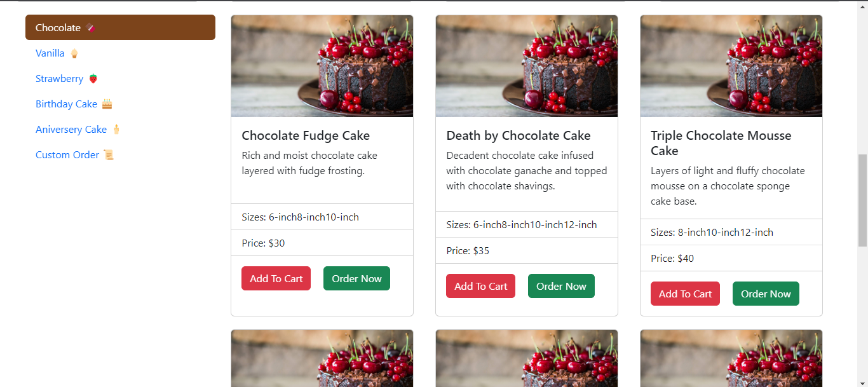Click the birthday cake emoji icon
The width and height of the screenshot is (868, 387).
pyautogui.click(x=107, y=104)
